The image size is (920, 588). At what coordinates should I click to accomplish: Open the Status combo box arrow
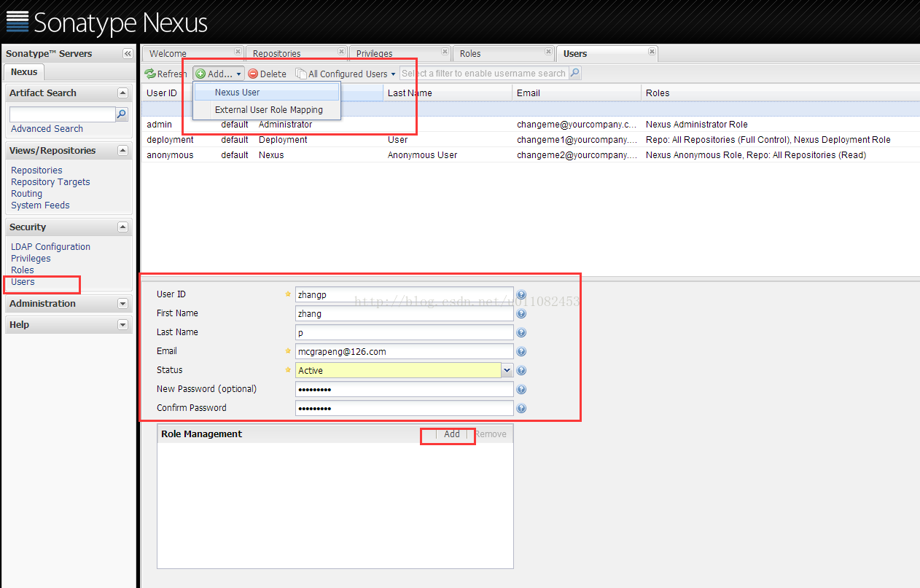coord(507,370)
